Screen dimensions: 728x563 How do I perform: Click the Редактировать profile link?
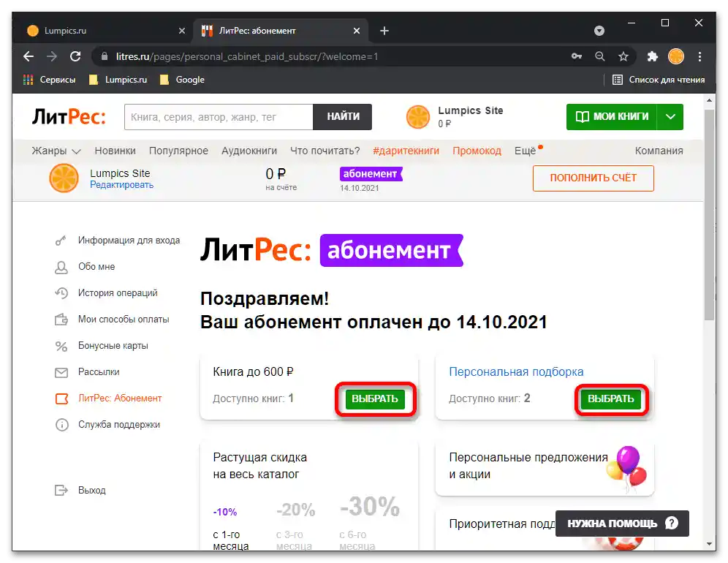(121, 185)
